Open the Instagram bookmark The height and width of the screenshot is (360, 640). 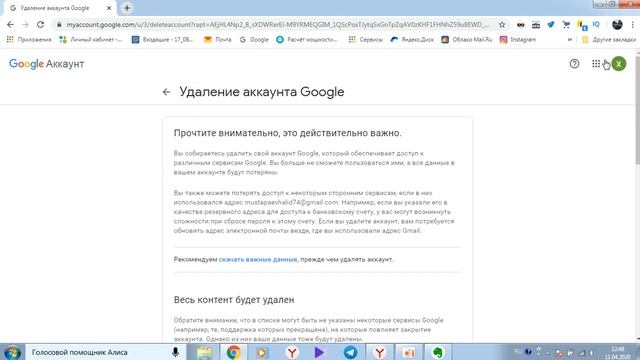pos(518,40)
